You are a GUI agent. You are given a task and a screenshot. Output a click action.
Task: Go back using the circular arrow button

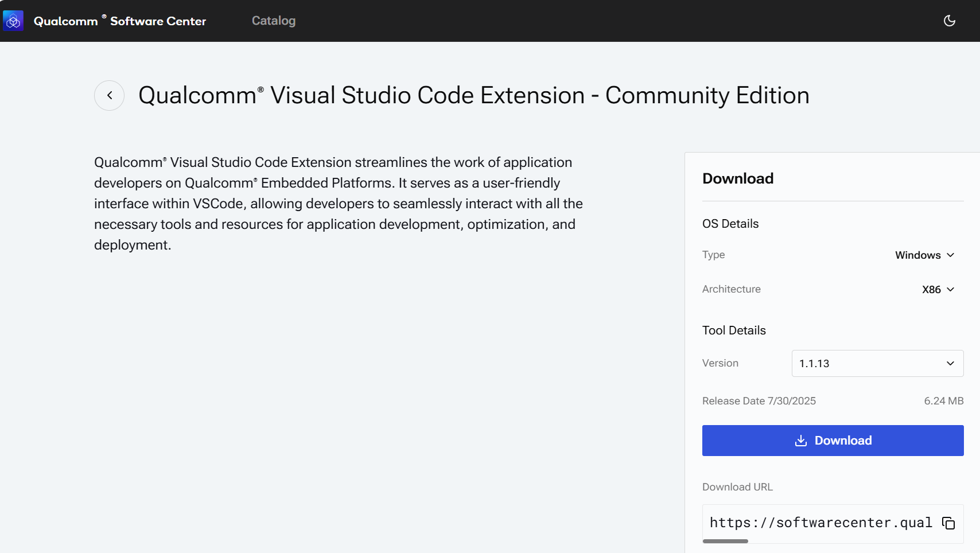click(x=109, y=95)
